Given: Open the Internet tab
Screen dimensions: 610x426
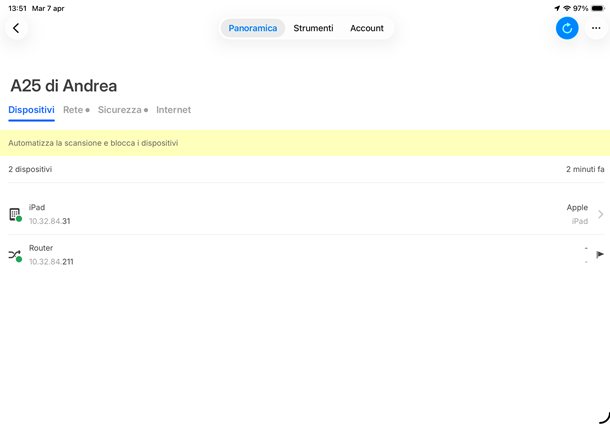Looking at the screenshot, I should [174, 110].
